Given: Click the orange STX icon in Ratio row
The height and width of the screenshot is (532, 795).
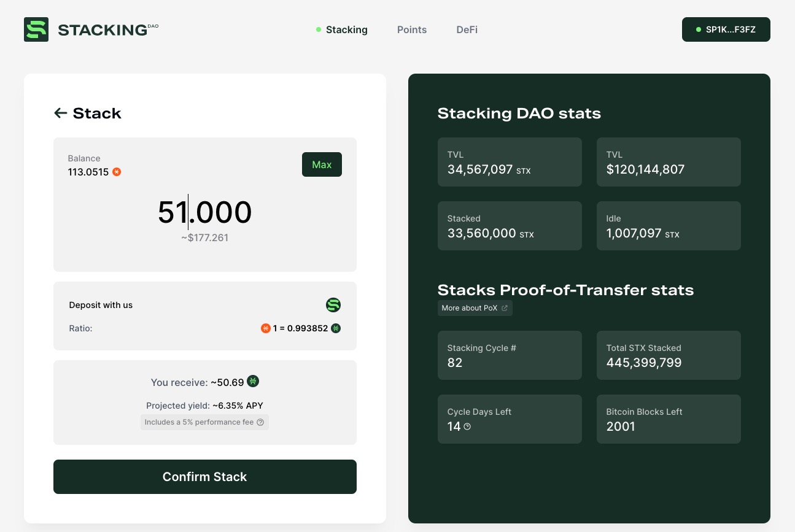Looking at the screenshot, I should click(x=265, y=328).
